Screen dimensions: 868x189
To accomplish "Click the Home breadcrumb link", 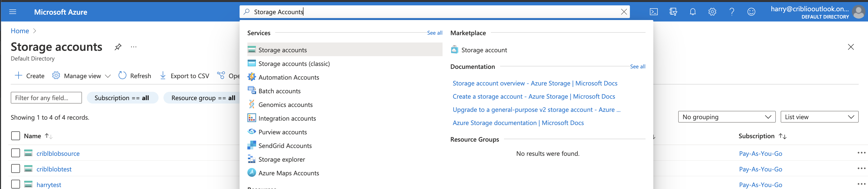I will 20,31.
